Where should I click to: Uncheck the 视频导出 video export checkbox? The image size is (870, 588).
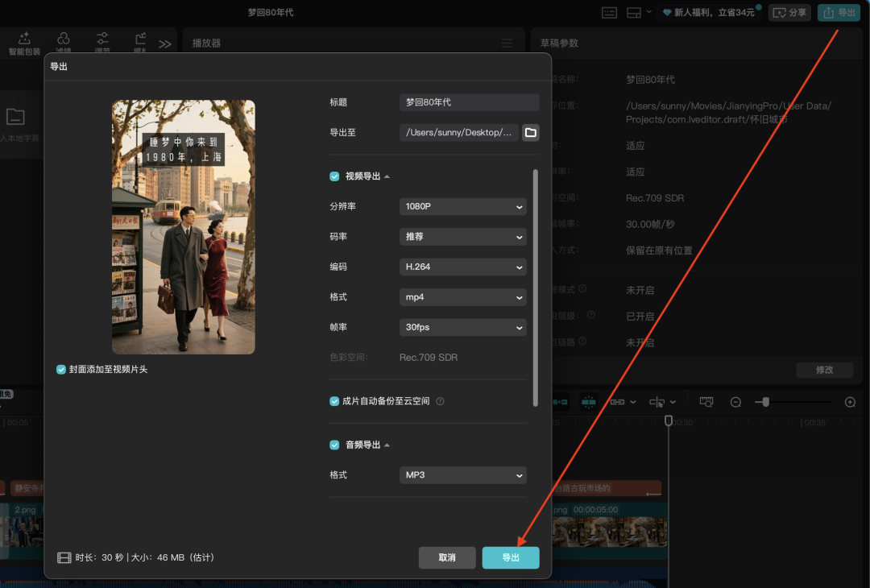pyautogui.click(x=334, y=176)
